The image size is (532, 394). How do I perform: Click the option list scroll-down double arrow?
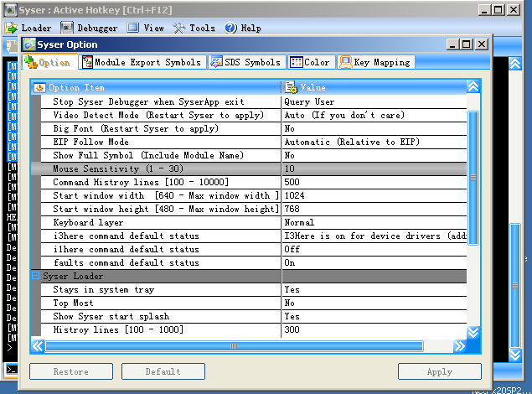click(x=473, y=333)
